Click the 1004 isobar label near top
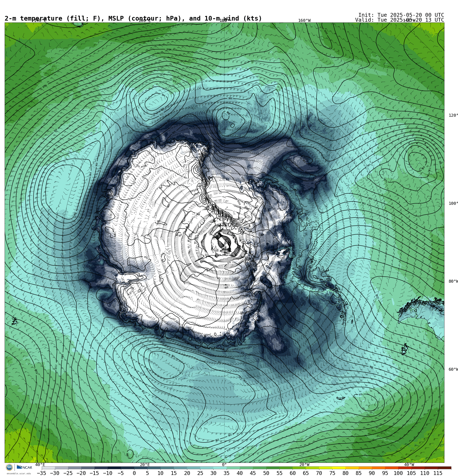Image resolution: width=458 pixels, height=476 pixels. (169, 49)
